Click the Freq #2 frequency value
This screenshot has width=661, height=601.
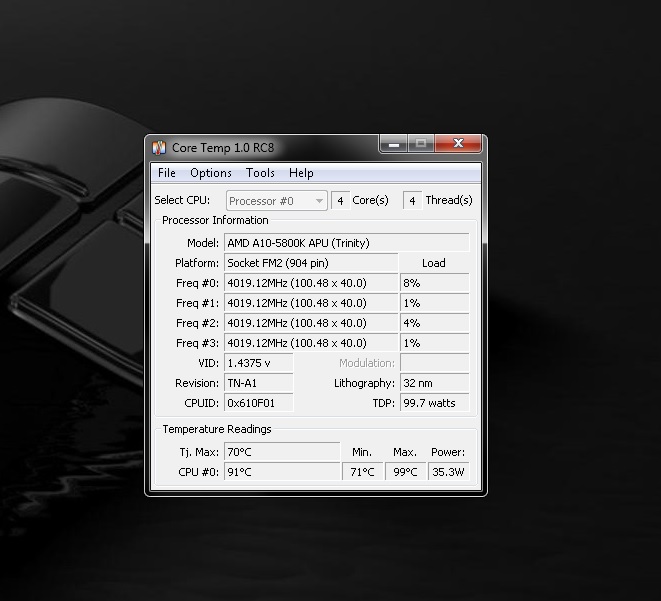[311, 323]
